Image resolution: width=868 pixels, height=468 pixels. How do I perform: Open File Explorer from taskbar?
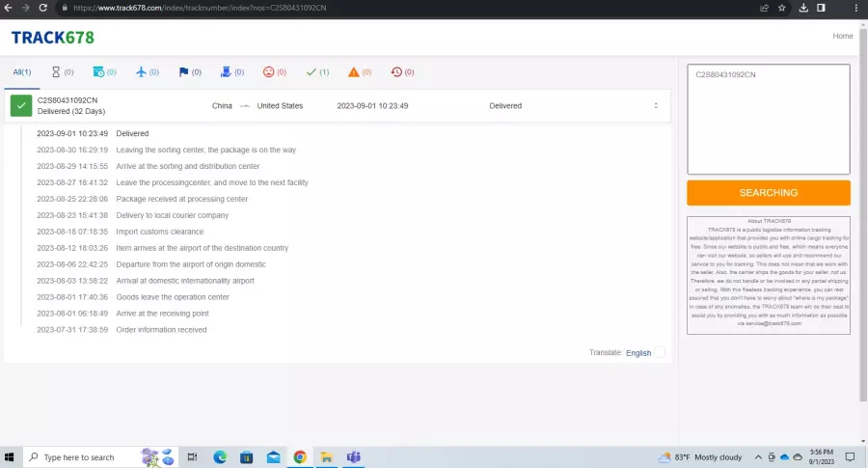[327, 457]
